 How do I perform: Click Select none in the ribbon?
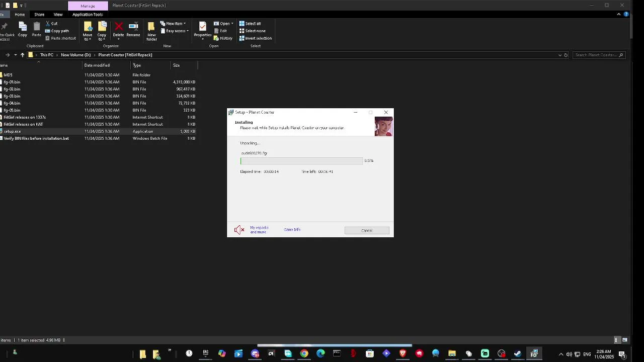pos(252,31)
